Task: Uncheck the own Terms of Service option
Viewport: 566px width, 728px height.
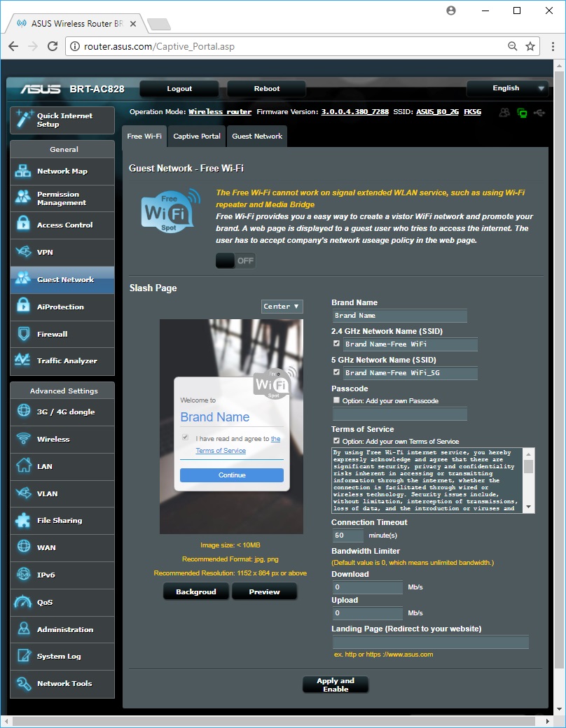Action: (x=337, y=441)
